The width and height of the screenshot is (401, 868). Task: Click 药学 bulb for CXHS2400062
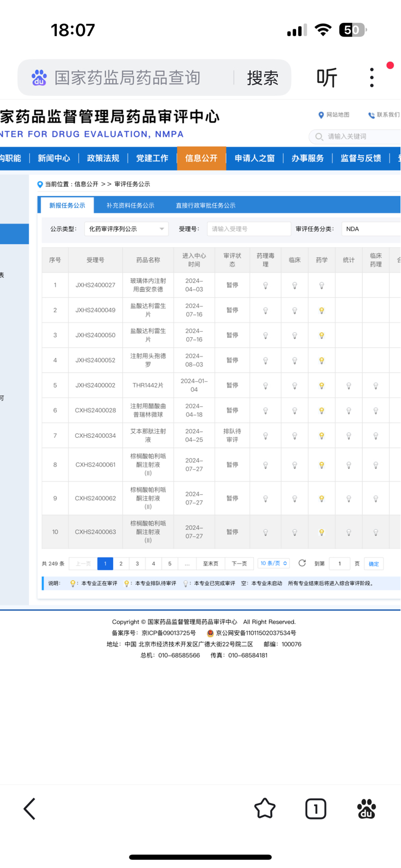coord(322,498)
